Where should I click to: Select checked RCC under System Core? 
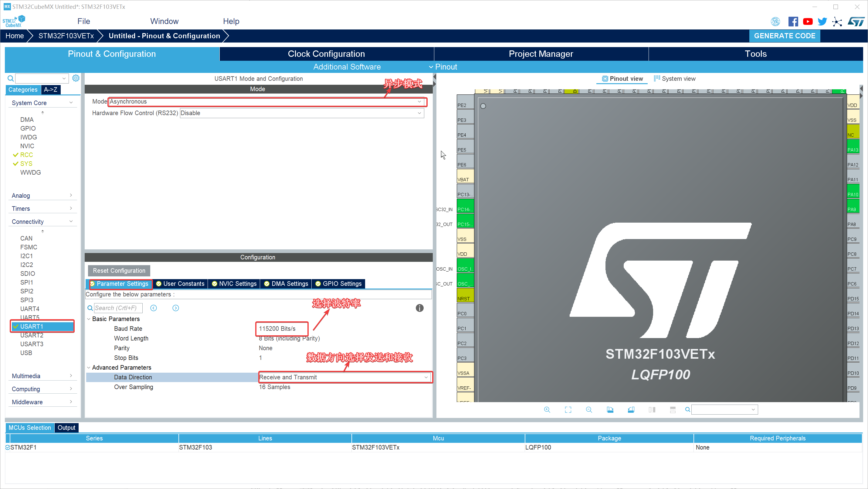[26, 155]
